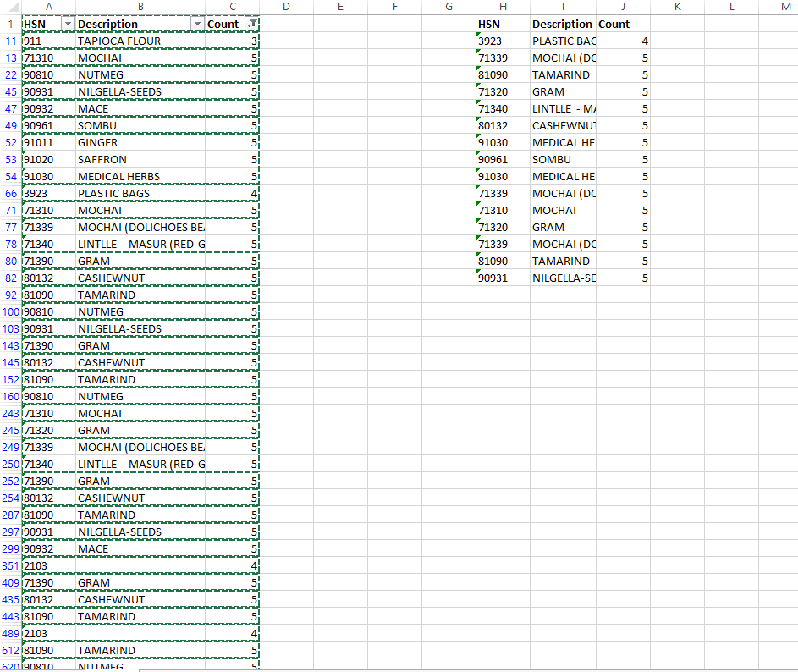The image size is (798, 672).
Task: Select row 489 header
Action: click(11, 633)
